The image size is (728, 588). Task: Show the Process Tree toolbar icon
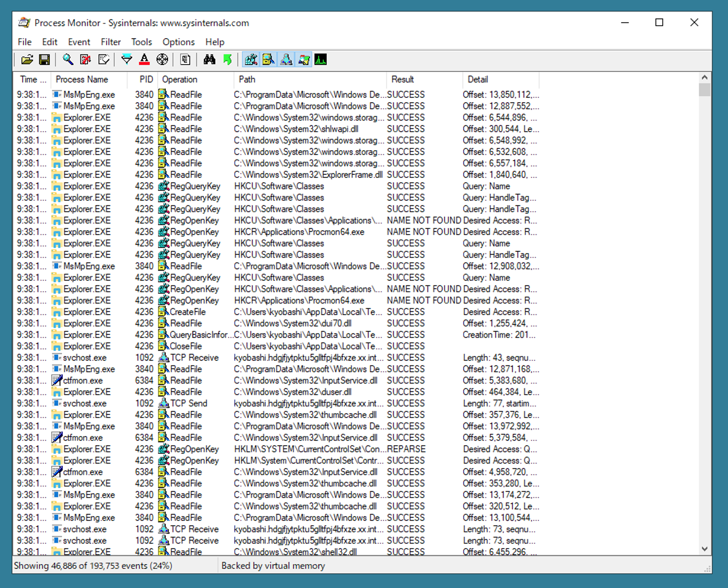point(185,59)
